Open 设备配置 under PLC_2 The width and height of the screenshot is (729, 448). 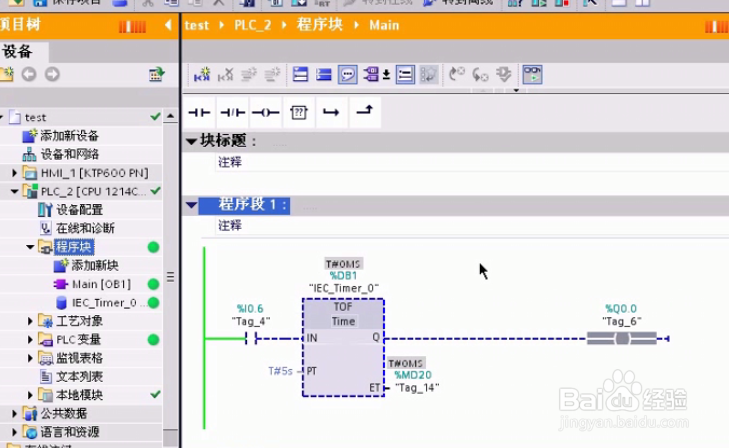80,210
